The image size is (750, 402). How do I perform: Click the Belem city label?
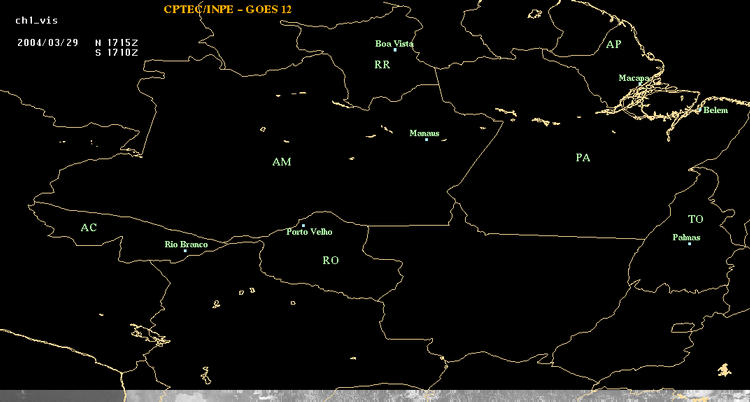716,111
